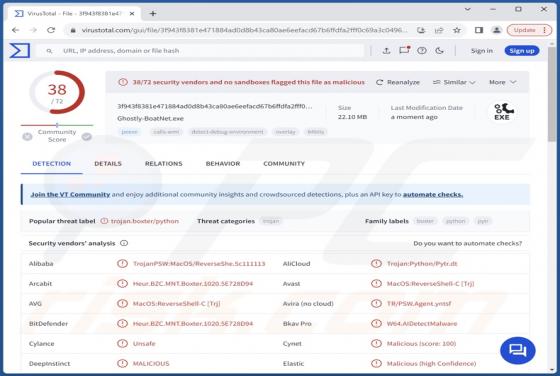Click the community score slider marker
560x376 pixels.
57,125
